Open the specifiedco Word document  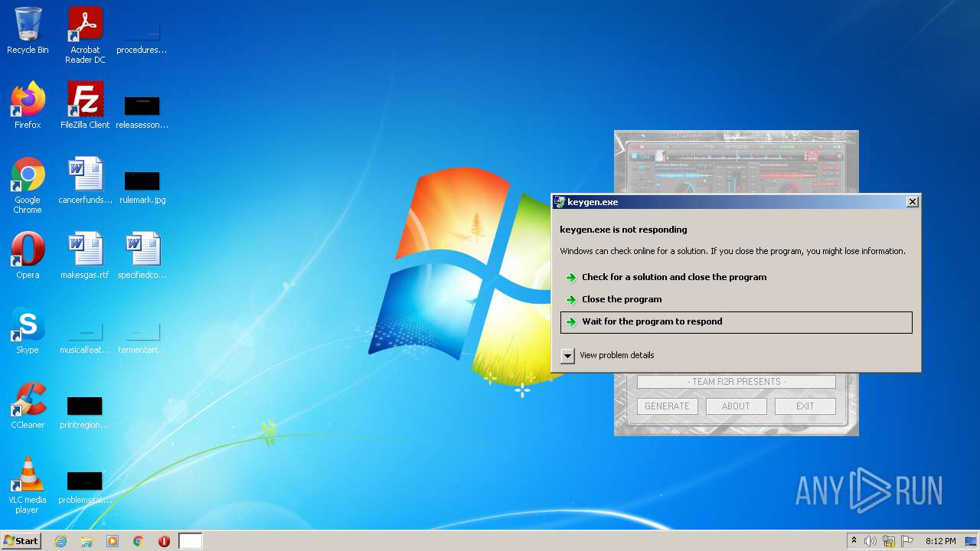coord(142,256)
